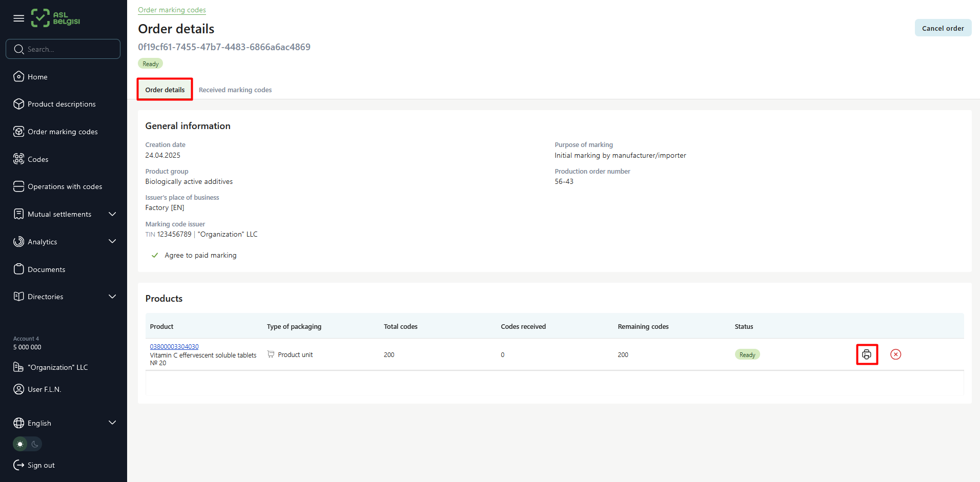
Task: Click the user avatar icon
Action: click(19, 389)
